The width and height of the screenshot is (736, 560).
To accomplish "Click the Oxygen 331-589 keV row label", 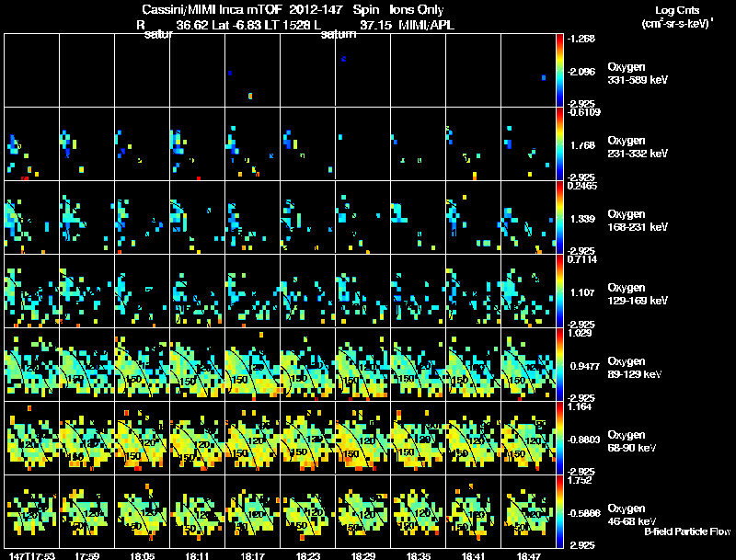I will point(638,74).
